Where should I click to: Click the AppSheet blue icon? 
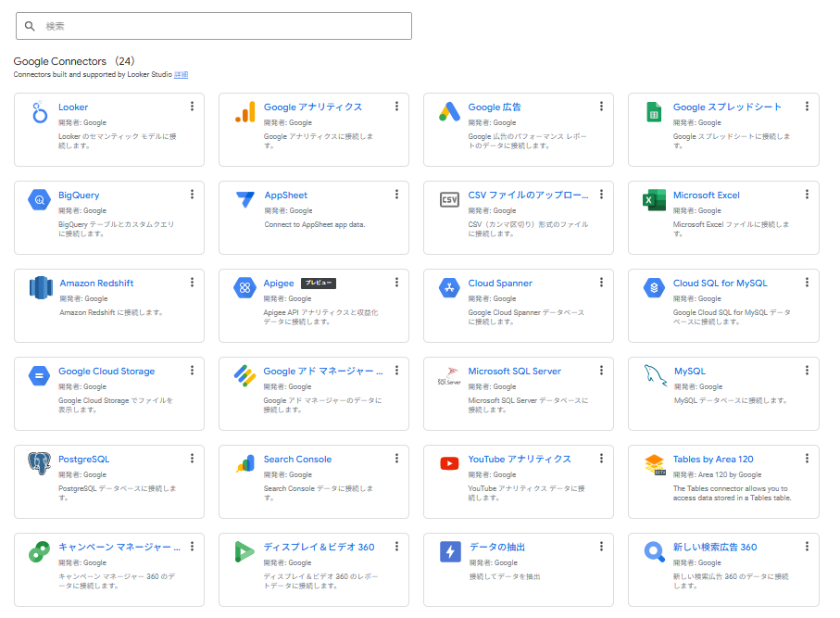pyautogui.click(x=245, y=199)
